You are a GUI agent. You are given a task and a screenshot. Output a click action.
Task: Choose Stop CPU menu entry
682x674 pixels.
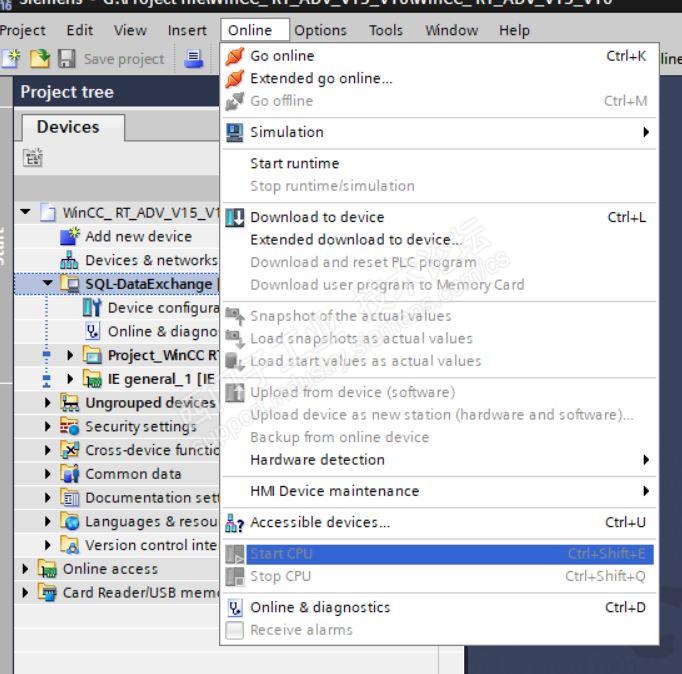click(439, 577)
